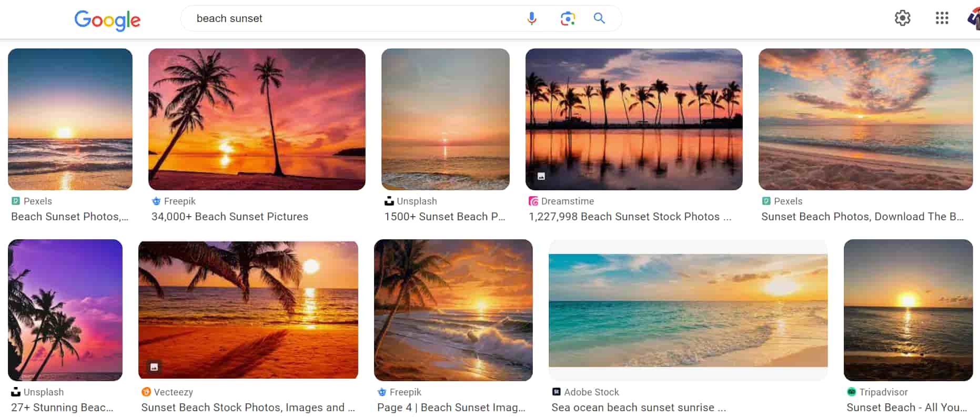
Task: Open the Google apps grid
Action: (x=942, y=18)
